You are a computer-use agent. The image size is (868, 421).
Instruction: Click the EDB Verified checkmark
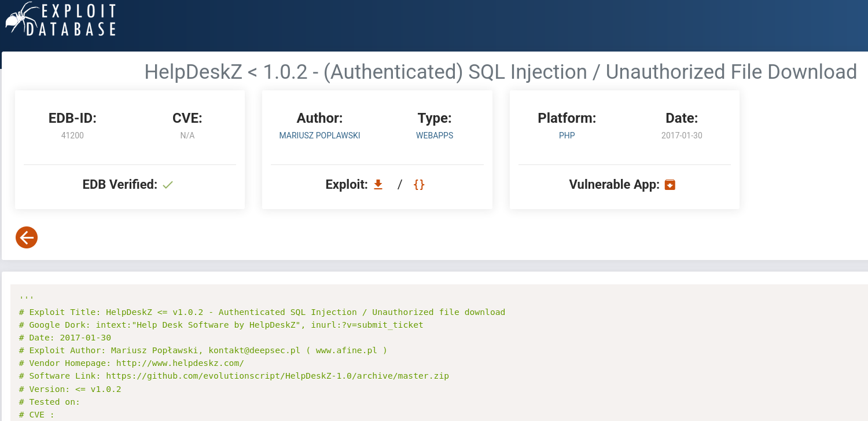pyautogui.click(x=168, y=185)
